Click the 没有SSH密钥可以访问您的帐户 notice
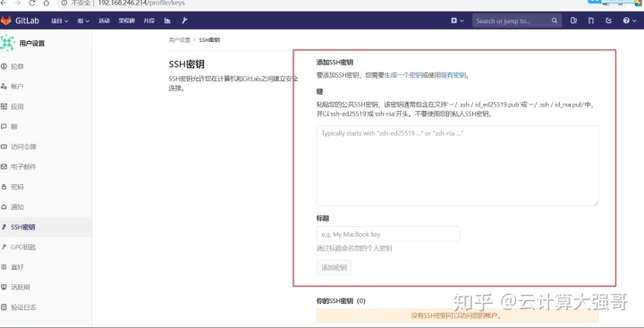 click(457, 315)
